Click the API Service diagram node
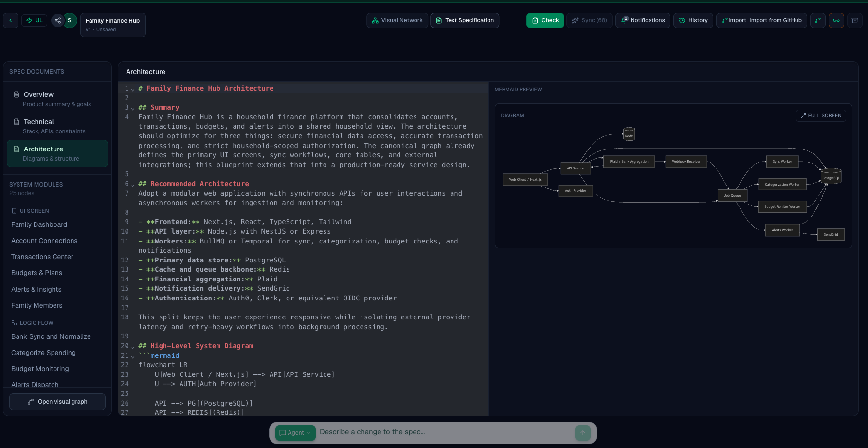Screen dimensions: 868x448 coord(576,168)
